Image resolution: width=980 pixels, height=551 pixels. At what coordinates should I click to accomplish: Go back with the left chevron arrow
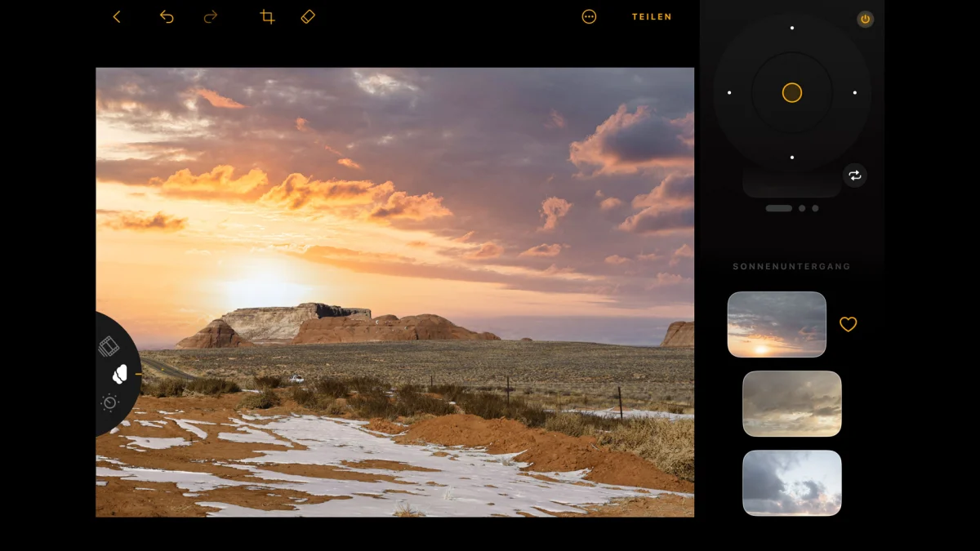tap(117, 16)
